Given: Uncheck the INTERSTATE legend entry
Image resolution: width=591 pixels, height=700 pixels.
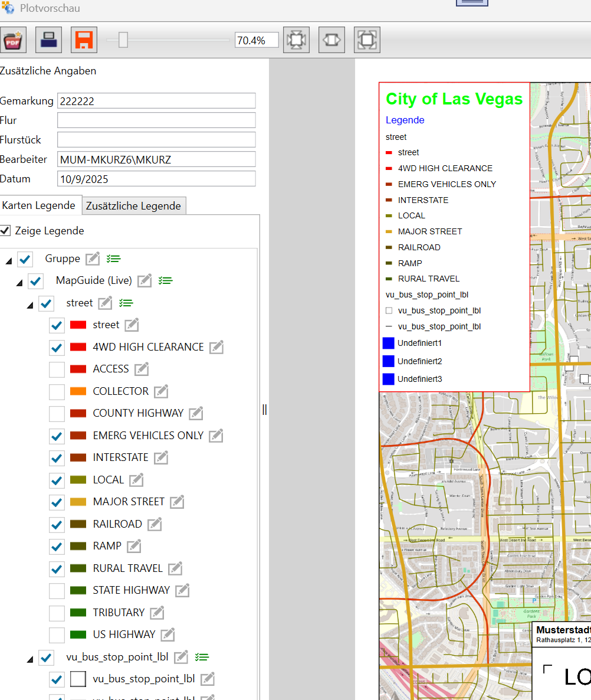Looking at the screenshot, I should [x=57, y=458].
